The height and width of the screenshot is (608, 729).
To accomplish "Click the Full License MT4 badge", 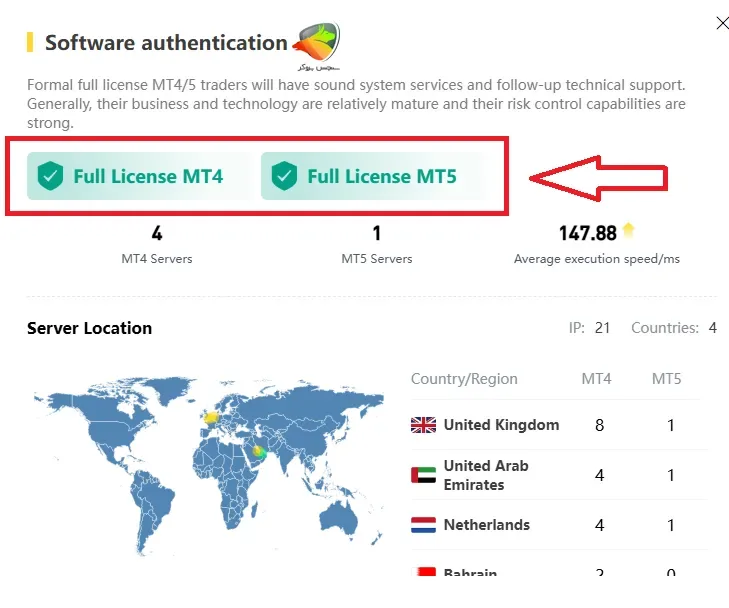I will 139,176.
